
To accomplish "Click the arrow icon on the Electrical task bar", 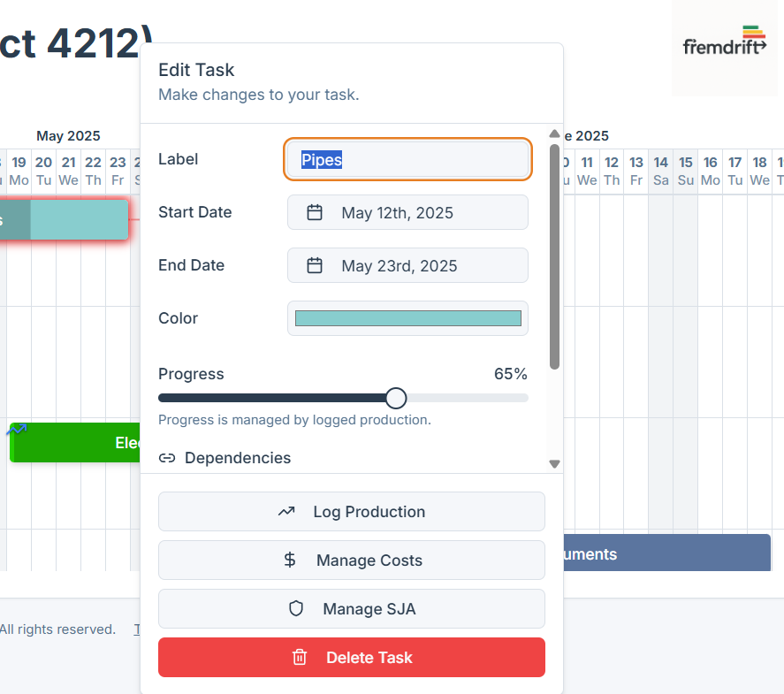I will pos(16,430).
